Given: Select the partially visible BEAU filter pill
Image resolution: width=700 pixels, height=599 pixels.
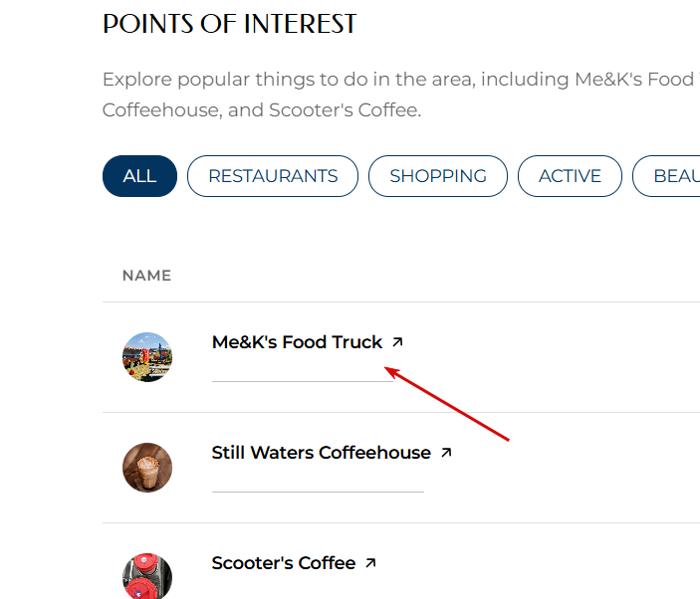Looking at the screenshot, I should point(666,176).
